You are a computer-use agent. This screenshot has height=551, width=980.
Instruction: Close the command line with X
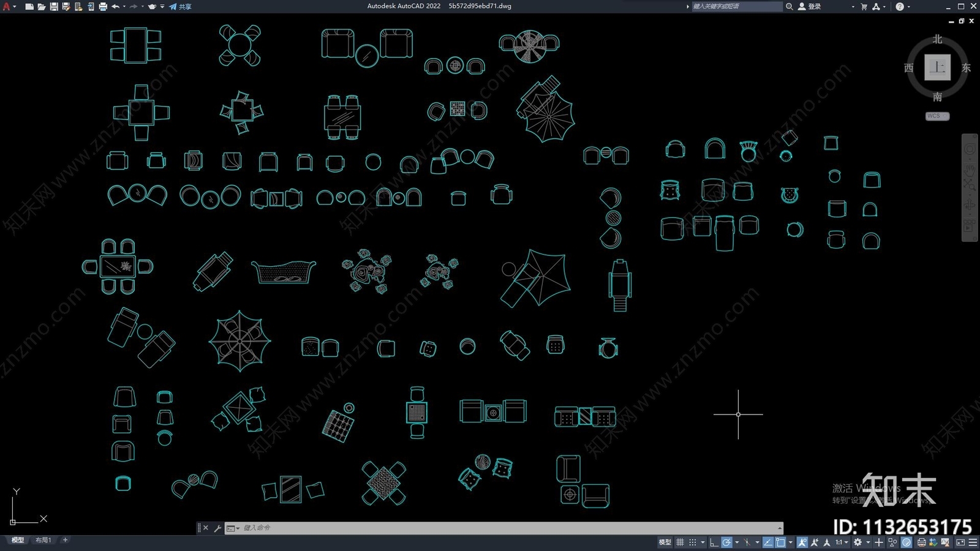pos(206,528)
